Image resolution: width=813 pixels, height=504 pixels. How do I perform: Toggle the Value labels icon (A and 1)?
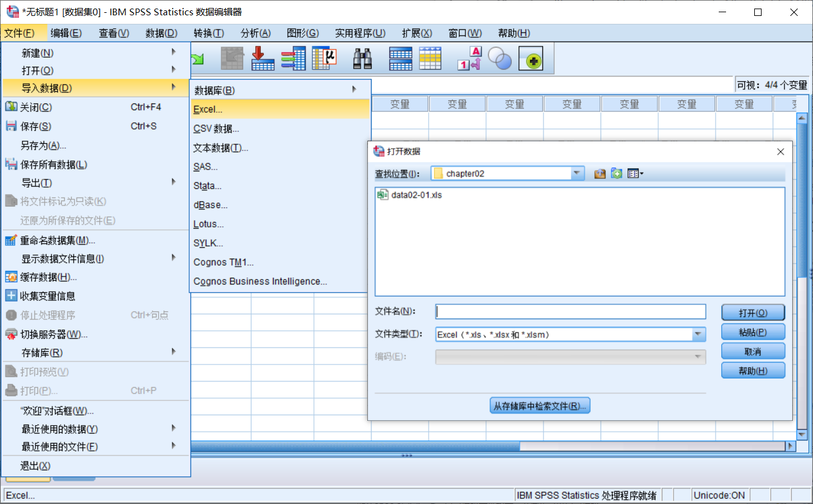(470, 59)
